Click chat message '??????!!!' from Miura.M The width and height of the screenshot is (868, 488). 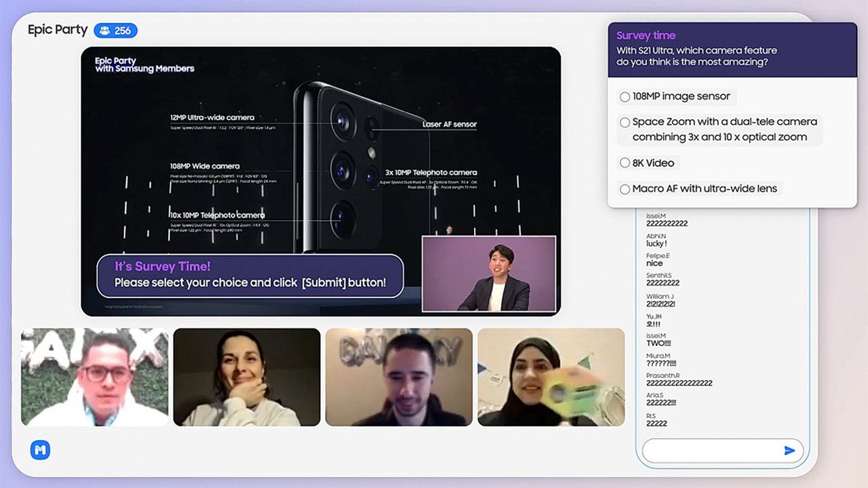coord(662,363)
